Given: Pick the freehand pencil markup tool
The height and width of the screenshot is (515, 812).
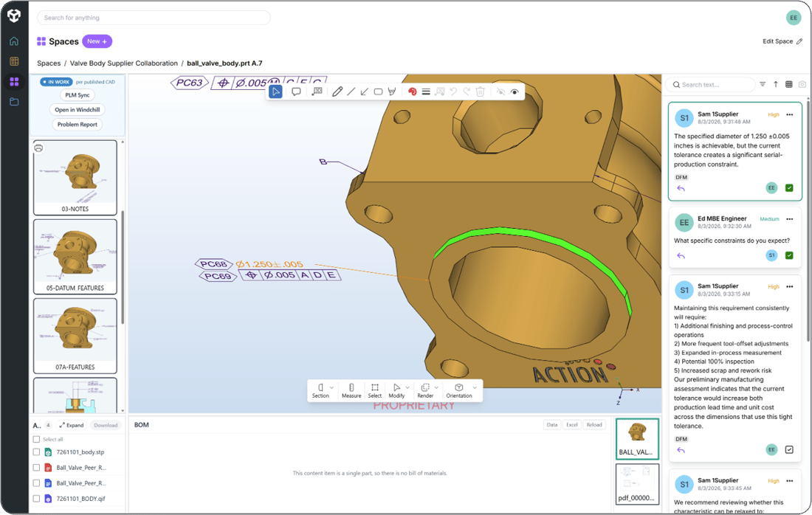Looking at the screenshot, I should [x=337, y=91].
